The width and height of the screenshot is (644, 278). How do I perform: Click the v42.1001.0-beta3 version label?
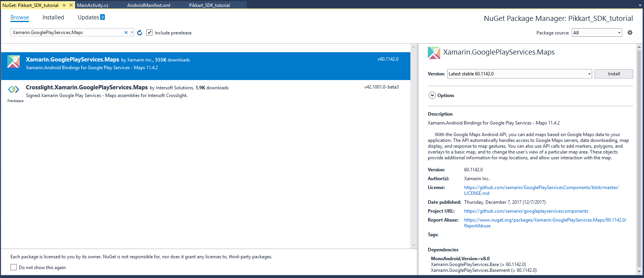pos(381,87)
